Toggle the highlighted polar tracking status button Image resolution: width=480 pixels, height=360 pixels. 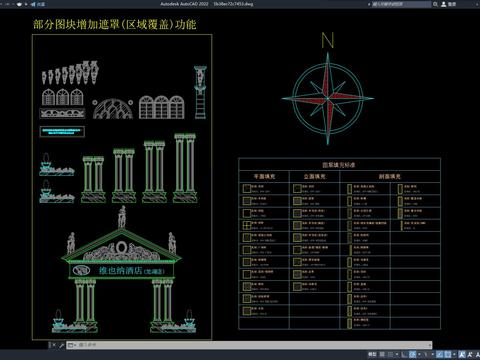[x=412, y=354]
